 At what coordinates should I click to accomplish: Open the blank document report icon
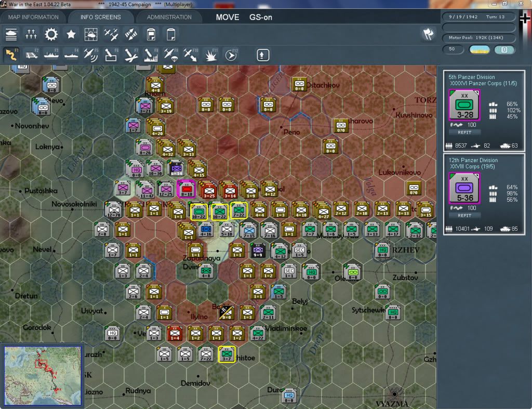(x=171, y=34)
